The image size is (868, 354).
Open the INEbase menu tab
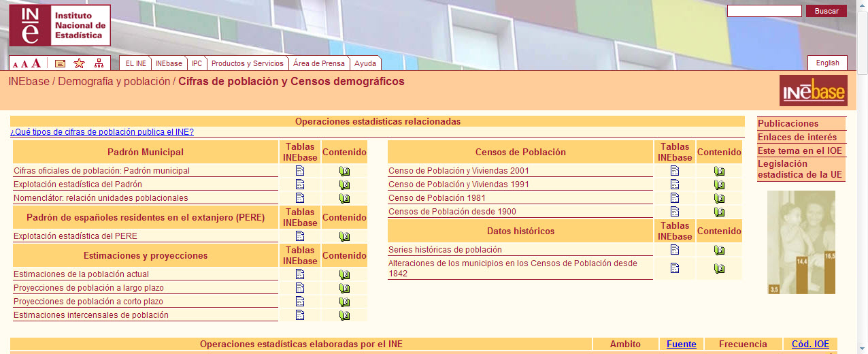click(x=169, y=63)
